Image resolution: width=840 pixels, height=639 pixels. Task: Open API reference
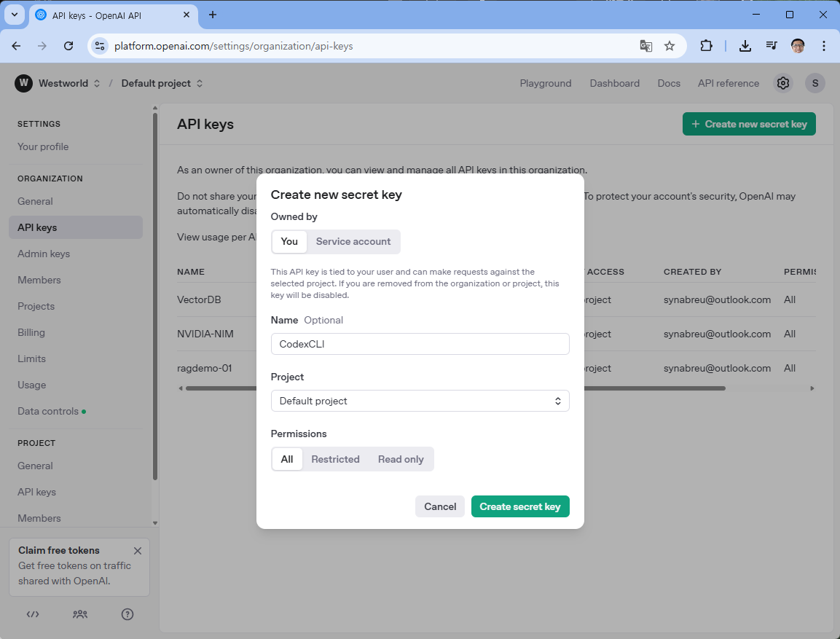point(728,83)
